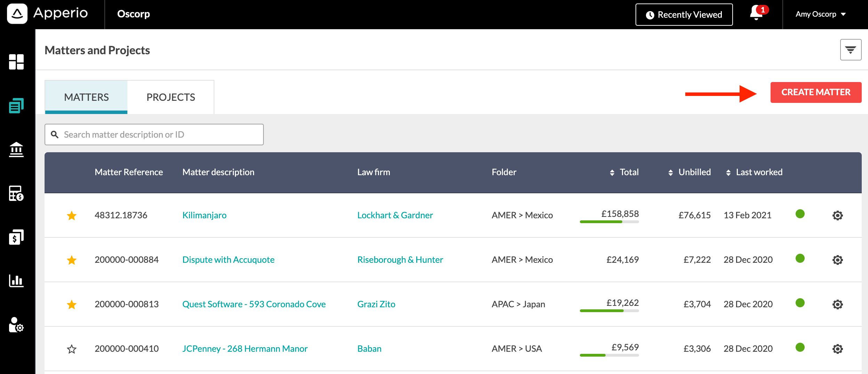Image resolution: width=868 pixels, height=374 pixels.
Task: Open the Recently Viewed list
Action: pyautogui.click(x=684, y=15)
